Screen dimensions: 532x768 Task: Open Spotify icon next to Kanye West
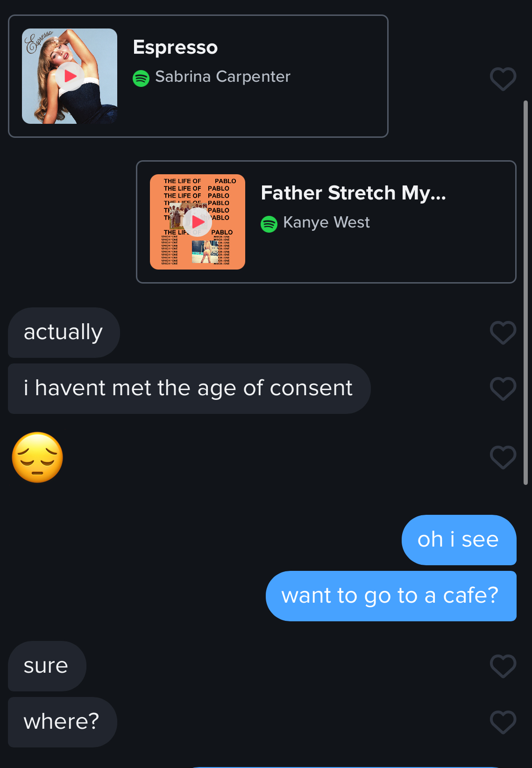(x=269, y=224)
